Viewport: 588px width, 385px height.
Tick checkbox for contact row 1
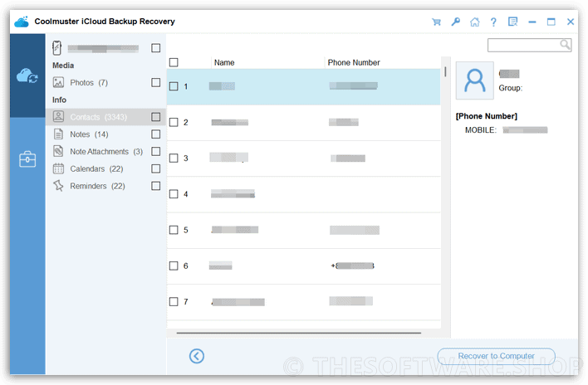174,86
